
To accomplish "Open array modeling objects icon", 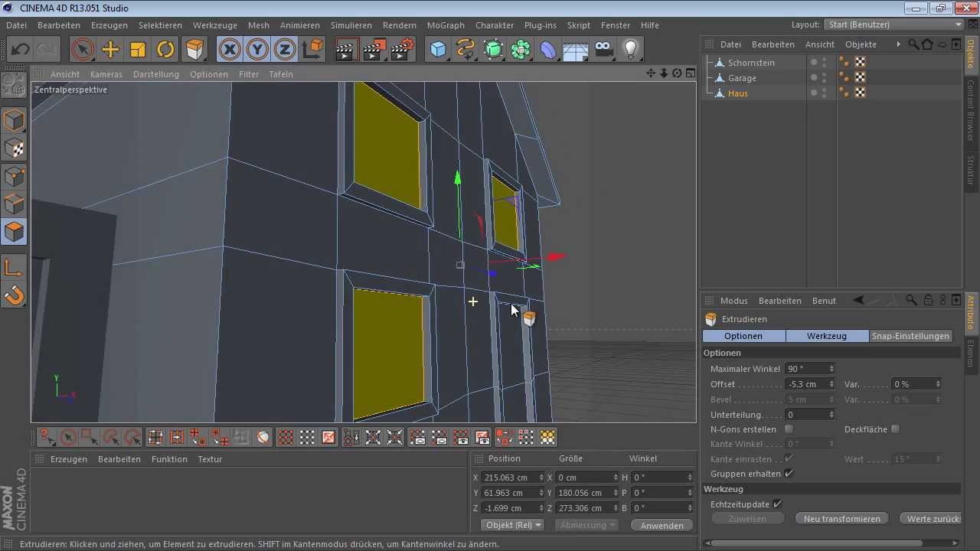I will coord(521,50).
